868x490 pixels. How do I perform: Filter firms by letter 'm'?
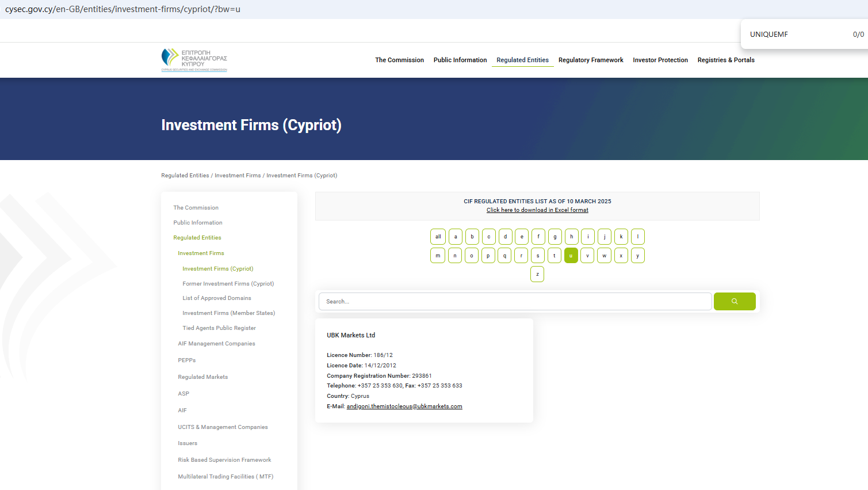click(x=438, y=256)
